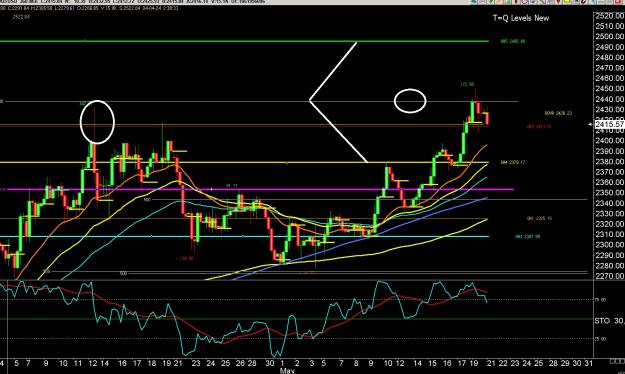Screen dimensions: 625x374
Task: Select the current price marker 2415.57
Action: [609, 124]
